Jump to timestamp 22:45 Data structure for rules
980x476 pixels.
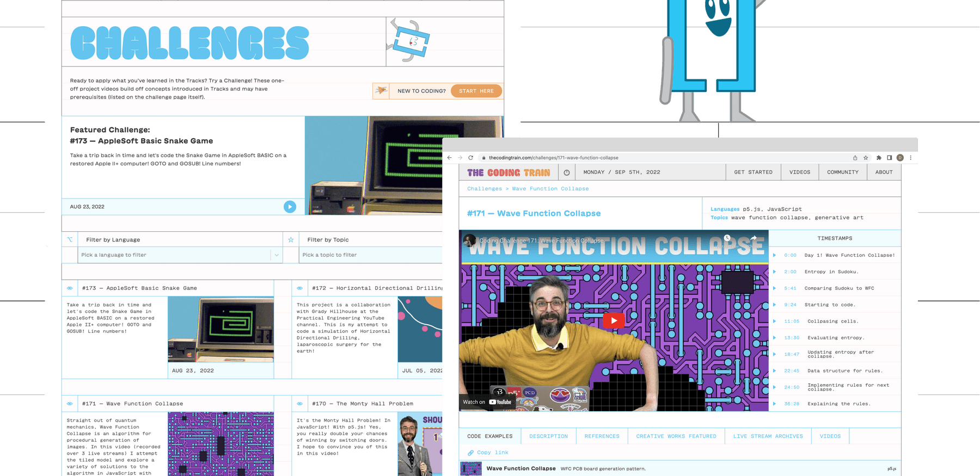click(x=835, y=371)
